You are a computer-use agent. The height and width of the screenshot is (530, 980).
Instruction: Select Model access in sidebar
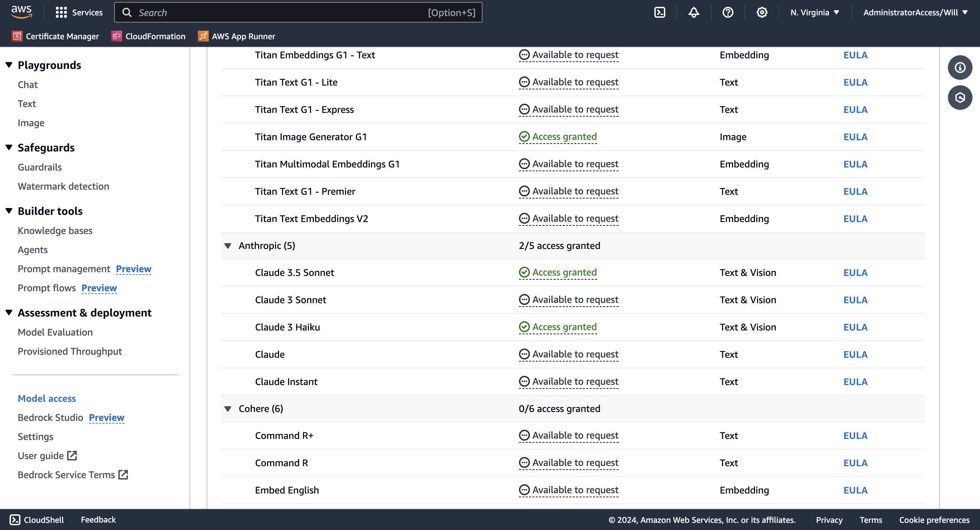pos(47,398)
